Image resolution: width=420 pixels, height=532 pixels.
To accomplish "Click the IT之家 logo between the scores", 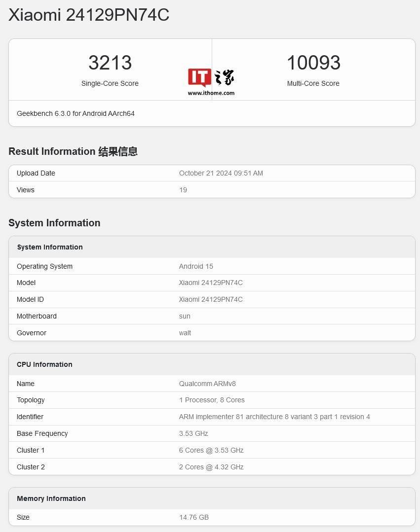I will [211, 76].
